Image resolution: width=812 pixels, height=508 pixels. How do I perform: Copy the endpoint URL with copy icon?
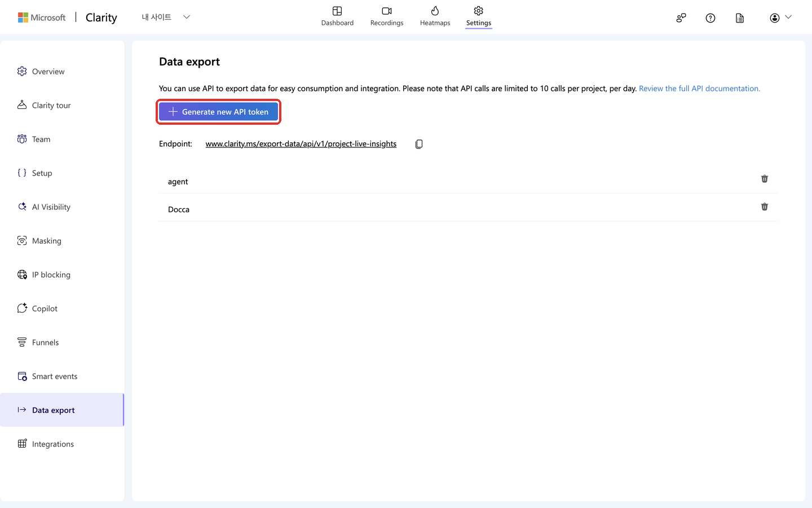click(x=419, y=144)
